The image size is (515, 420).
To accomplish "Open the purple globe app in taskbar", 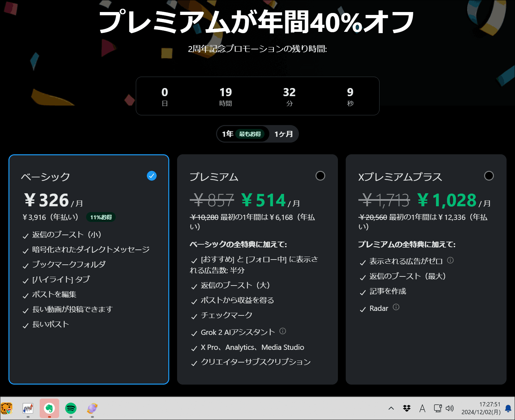I will [92, 408].
